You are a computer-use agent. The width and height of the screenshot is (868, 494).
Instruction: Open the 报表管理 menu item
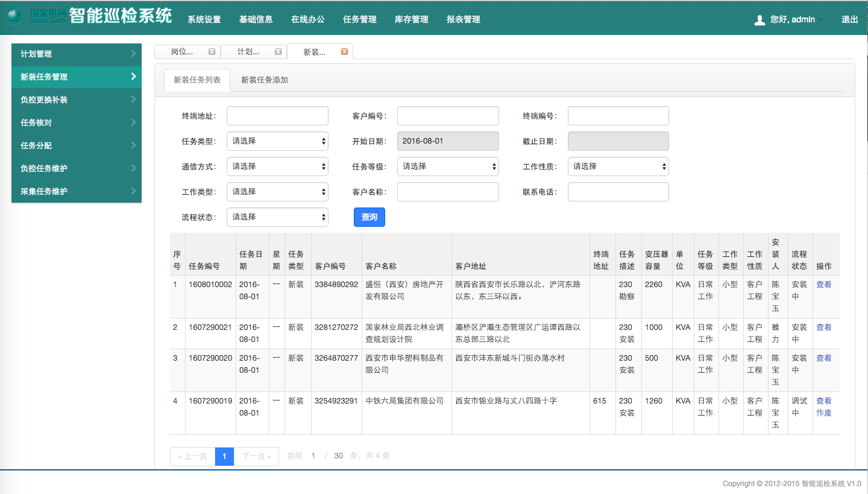(x=464, y=19)
